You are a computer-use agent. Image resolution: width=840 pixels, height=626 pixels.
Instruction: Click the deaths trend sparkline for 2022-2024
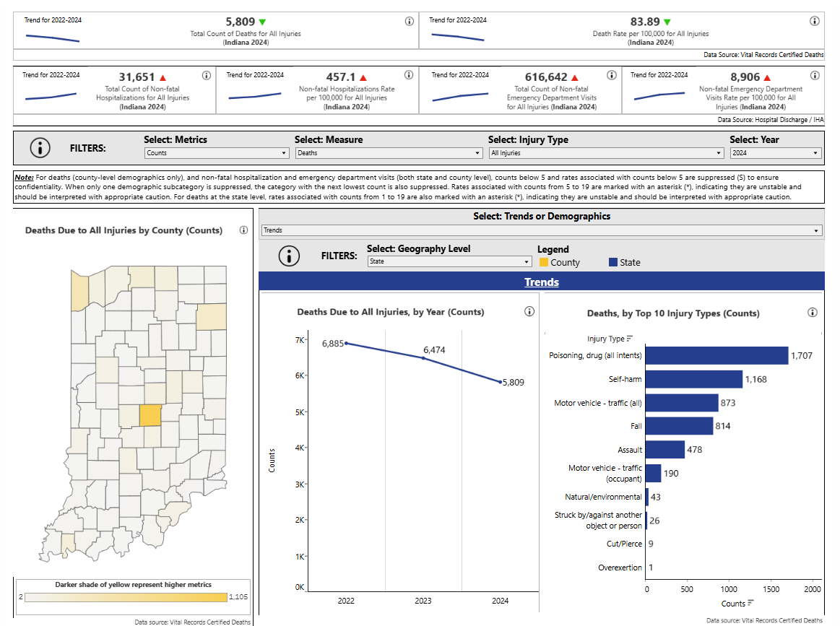click(x=53, y=38)
